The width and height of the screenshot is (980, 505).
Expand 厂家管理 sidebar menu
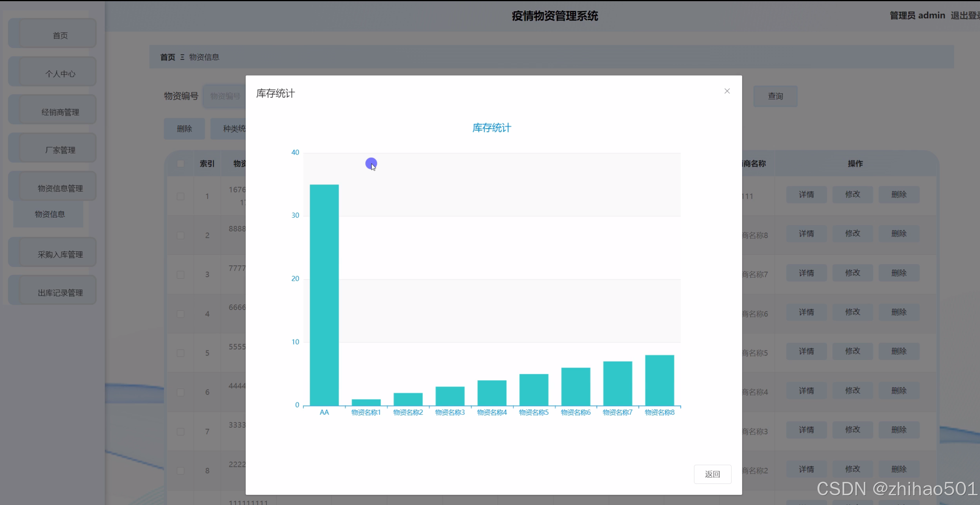[x=60, y=150]
